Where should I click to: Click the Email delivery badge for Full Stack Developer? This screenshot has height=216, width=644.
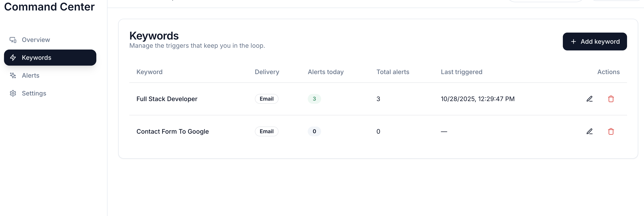[266, 99]
